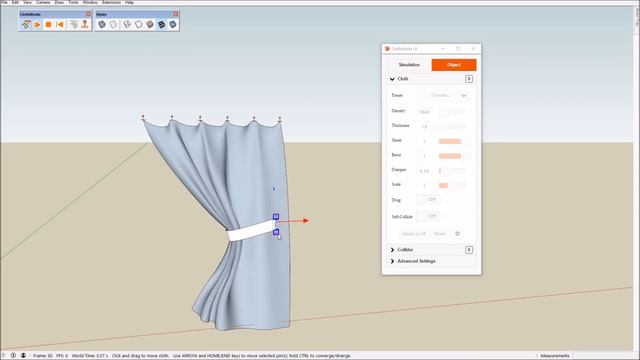This screenshot has width=640, height=360.
Task: Adjust the Thickness slider
Action: point(452,126)
